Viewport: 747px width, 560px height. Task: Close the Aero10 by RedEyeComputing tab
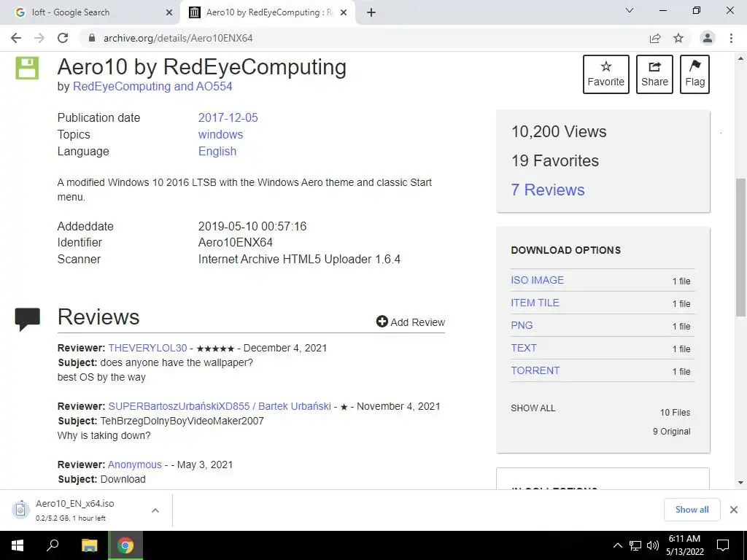(x=344, y=12)
